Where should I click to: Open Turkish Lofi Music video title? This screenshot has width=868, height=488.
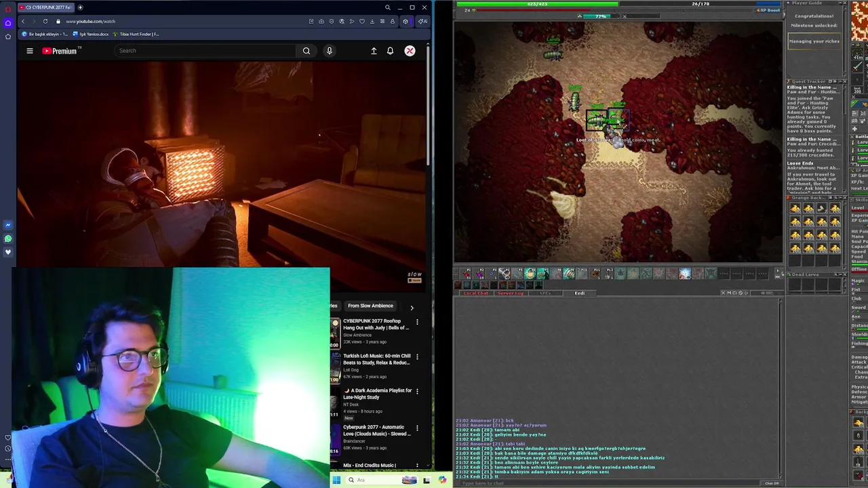376,359
